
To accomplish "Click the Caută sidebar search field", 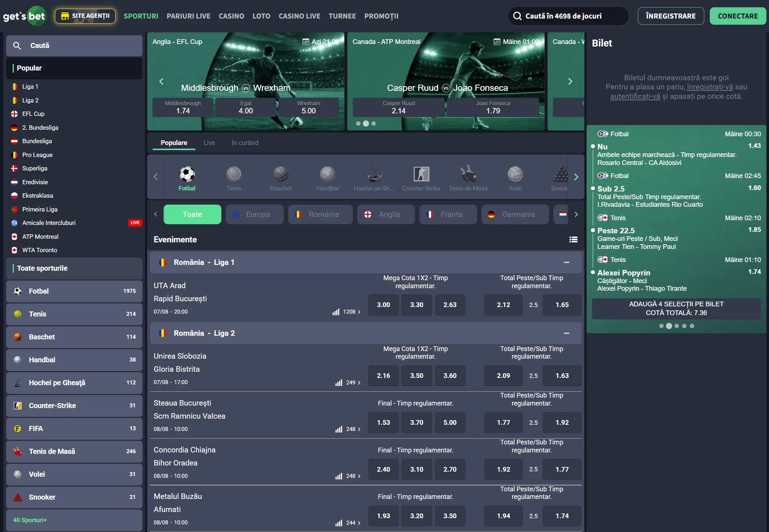I will coord(74,45).
